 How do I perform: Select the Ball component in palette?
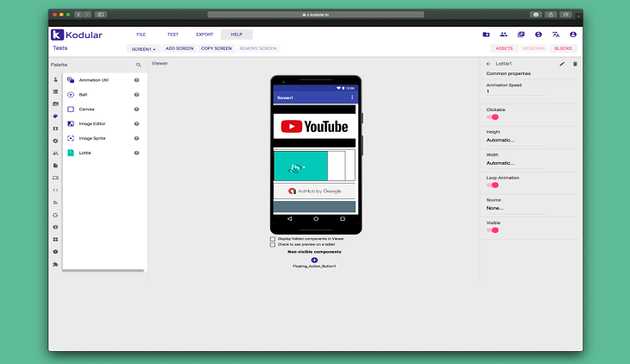(x=104, y=95)
